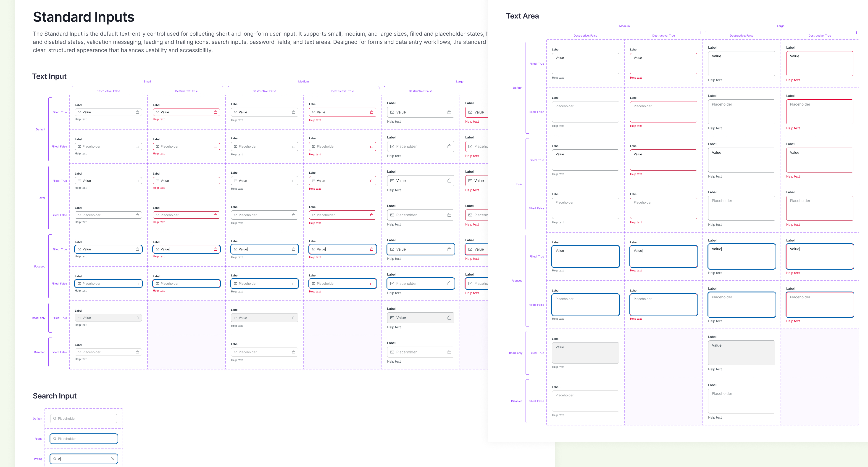Viewport: 868px width, 467px height.
Task: Click lock icon in Medium Read-only Value input
Action: coord(294,318)
